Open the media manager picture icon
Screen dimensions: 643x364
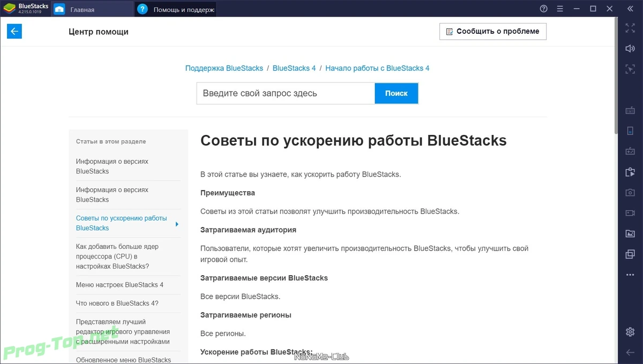[x=630, y=233]
